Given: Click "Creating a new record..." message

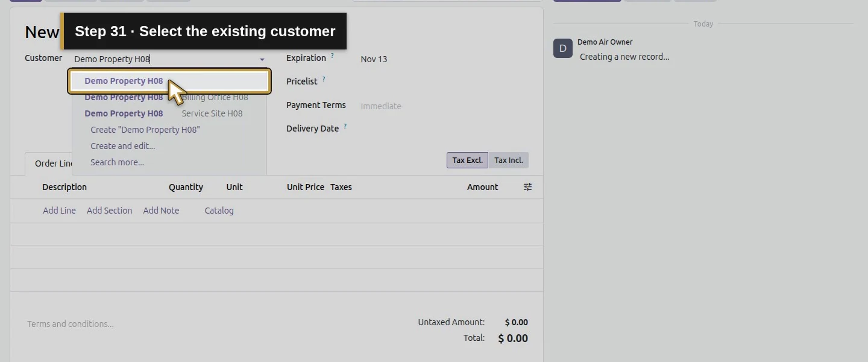Looking at the screenshot, I should [624, 57].
